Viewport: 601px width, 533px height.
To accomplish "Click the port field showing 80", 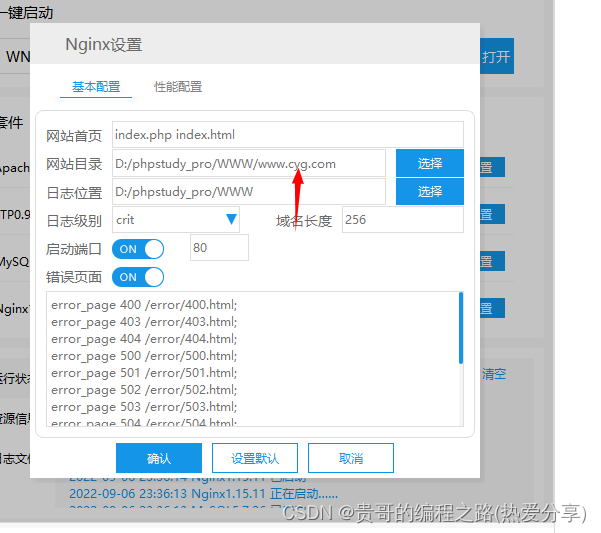I will [x=219, y=248].
